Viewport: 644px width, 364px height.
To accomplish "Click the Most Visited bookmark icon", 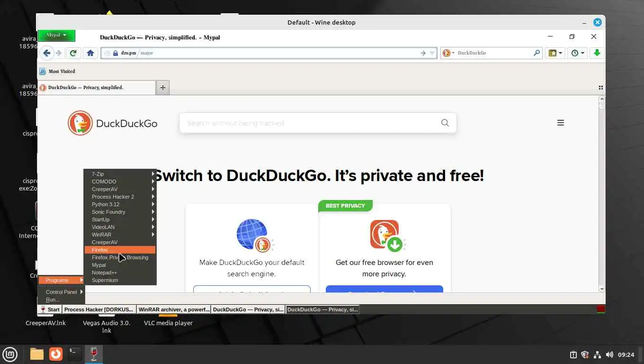I will 43,72.
